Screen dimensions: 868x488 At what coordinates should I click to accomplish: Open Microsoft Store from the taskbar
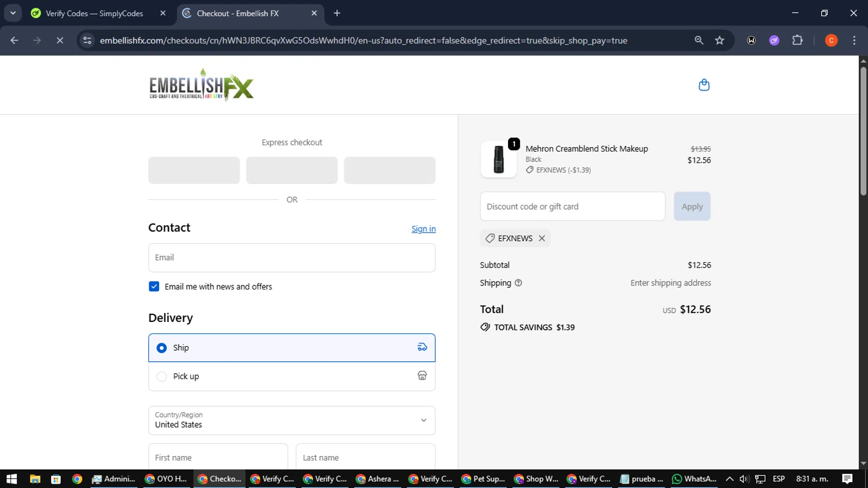pos(56,479)
